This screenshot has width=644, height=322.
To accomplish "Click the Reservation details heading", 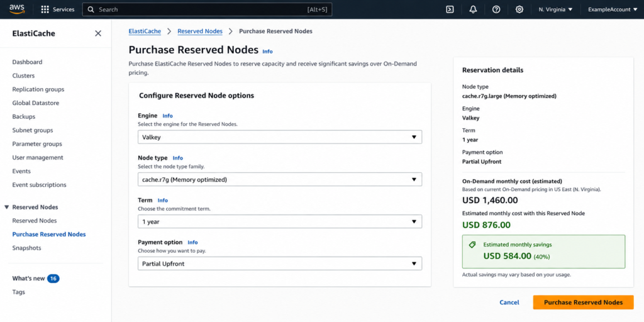I will pyautogui.click(x=493, y=70).
